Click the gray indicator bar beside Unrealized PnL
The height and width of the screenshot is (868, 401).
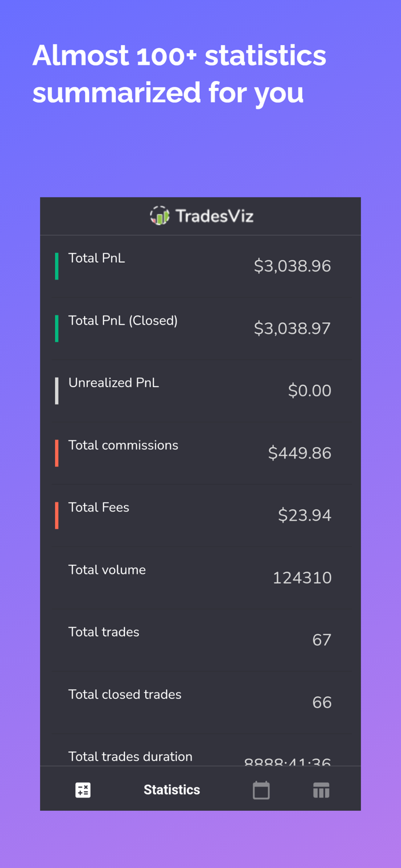57,390
